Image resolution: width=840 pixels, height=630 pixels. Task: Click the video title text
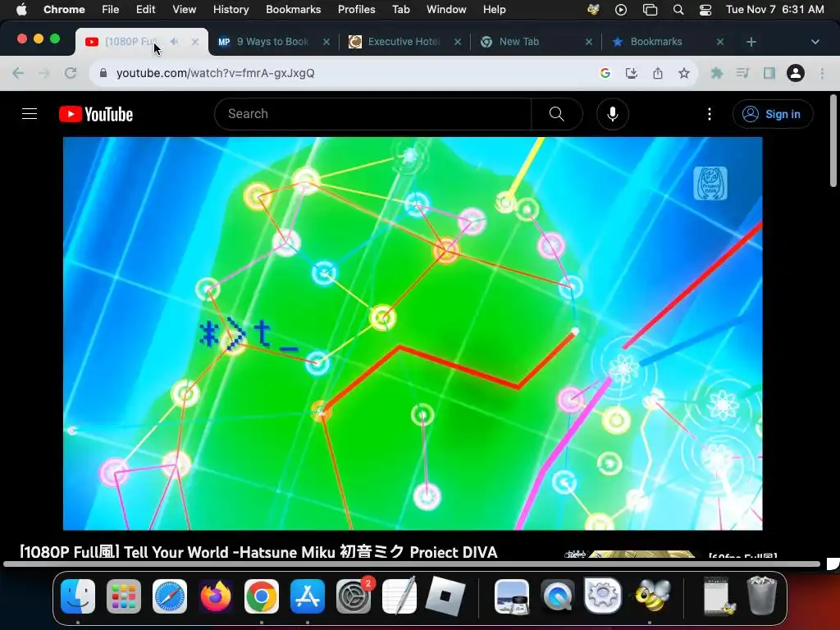[x=258, y=552]
